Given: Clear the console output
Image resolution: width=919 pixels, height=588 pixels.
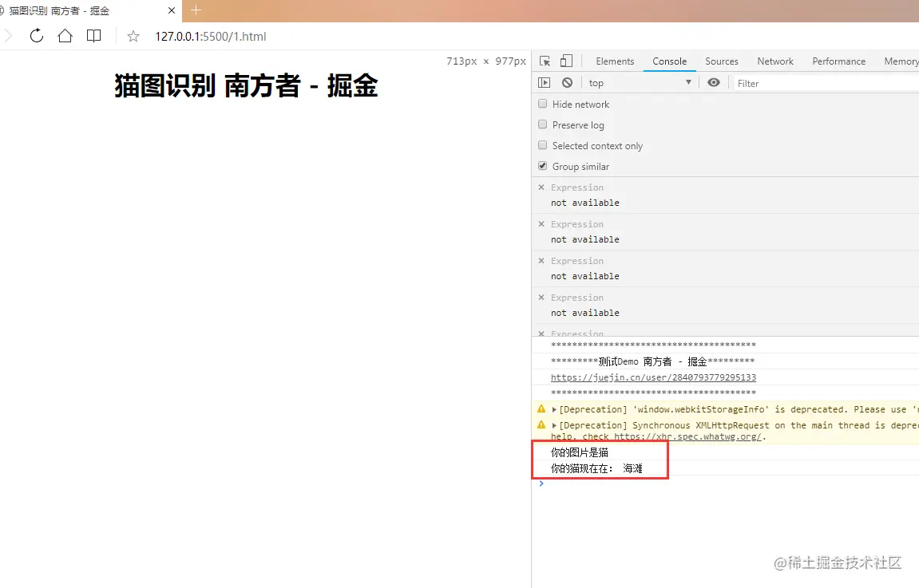Looking at the screenshot, I should pos(567,83).
